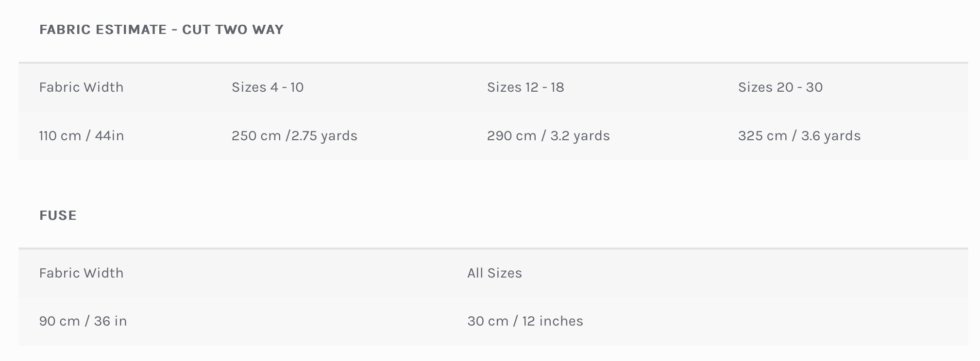Click the "30 cm" fuse length text

tap(488, 321)
